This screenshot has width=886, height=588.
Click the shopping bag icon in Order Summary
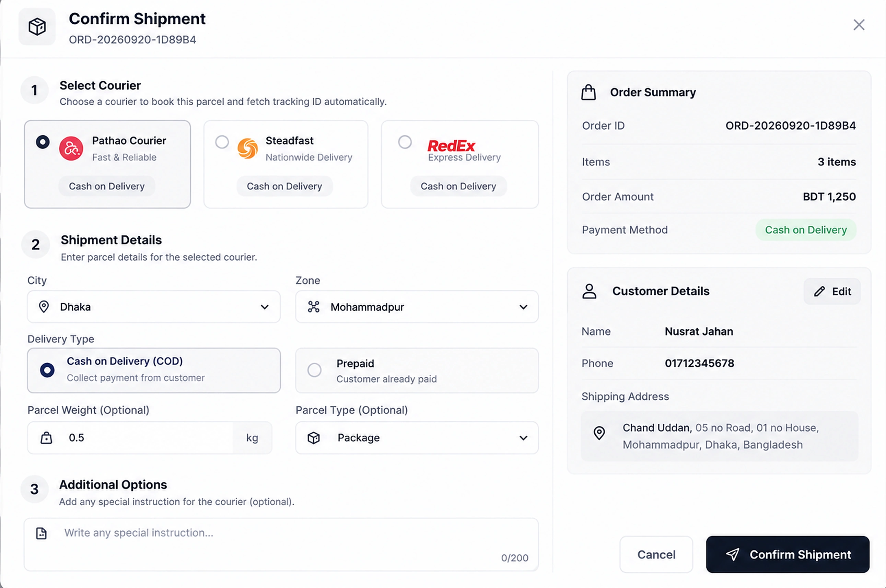tap(588, 92)
